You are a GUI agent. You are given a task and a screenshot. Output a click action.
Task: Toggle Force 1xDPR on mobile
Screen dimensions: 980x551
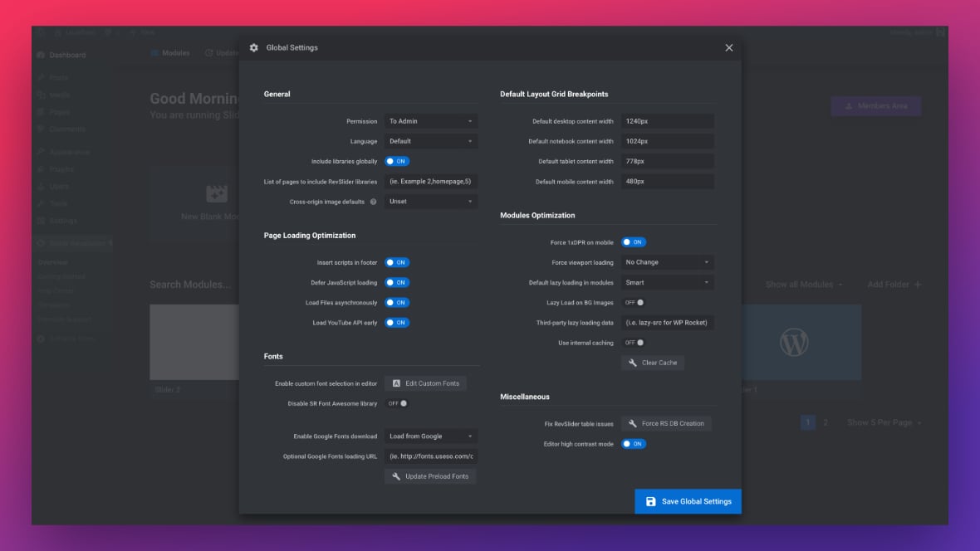point(634,242)
